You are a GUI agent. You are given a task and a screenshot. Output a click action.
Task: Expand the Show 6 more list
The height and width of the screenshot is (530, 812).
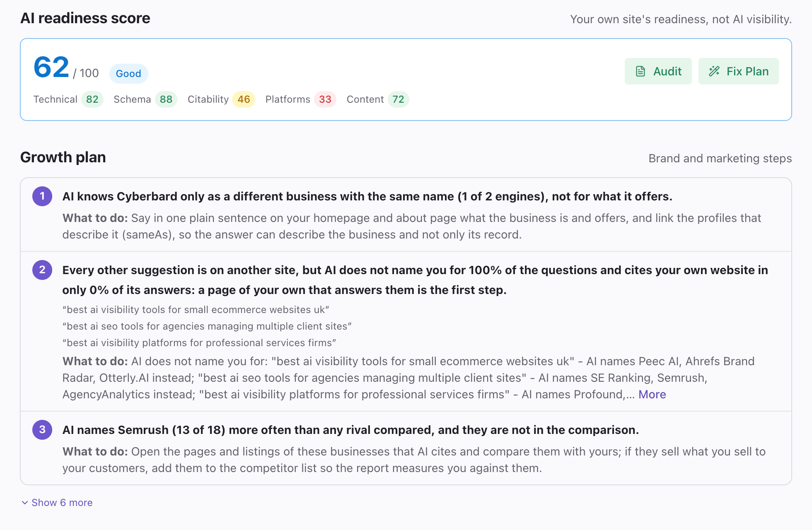pos(57,502)
